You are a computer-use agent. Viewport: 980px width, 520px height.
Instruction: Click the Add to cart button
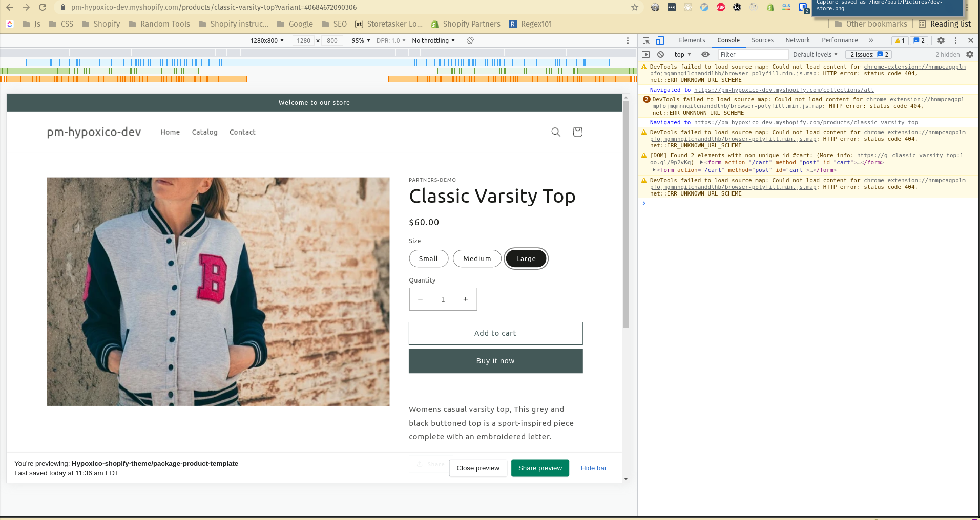click(495, 333)
